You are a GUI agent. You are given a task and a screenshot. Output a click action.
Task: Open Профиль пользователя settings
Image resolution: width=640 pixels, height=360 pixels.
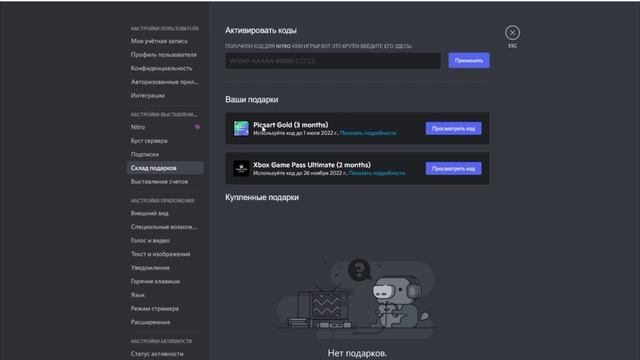pyautogui.click(x=165, y=54)
